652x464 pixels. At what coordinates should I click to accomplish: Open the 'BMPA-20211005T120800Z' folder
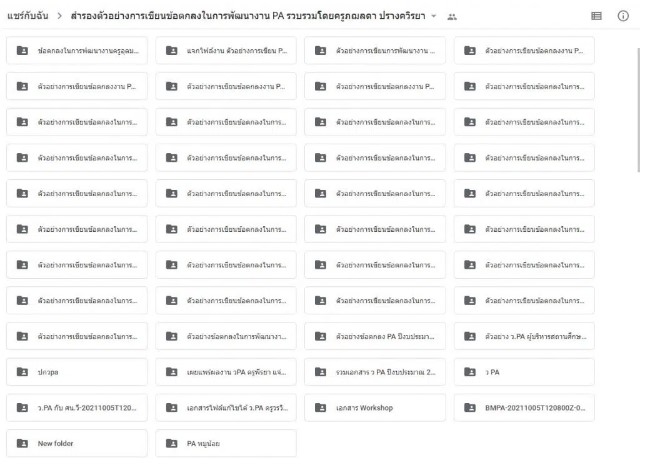[x=524, y=407]
